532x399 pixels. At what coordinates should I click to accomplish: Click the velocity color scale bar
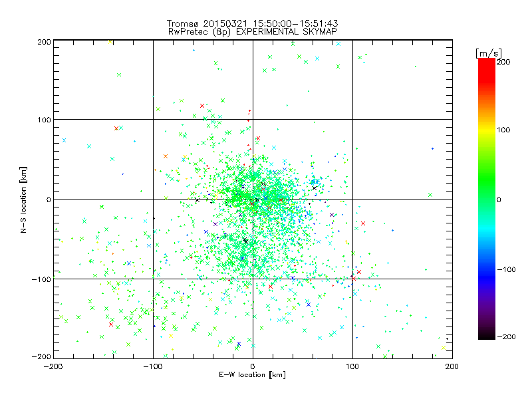click(487, 198)
